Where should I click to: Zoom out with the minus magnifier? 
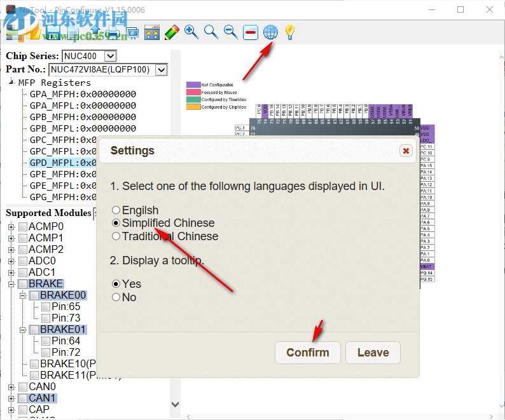(231, 32)
